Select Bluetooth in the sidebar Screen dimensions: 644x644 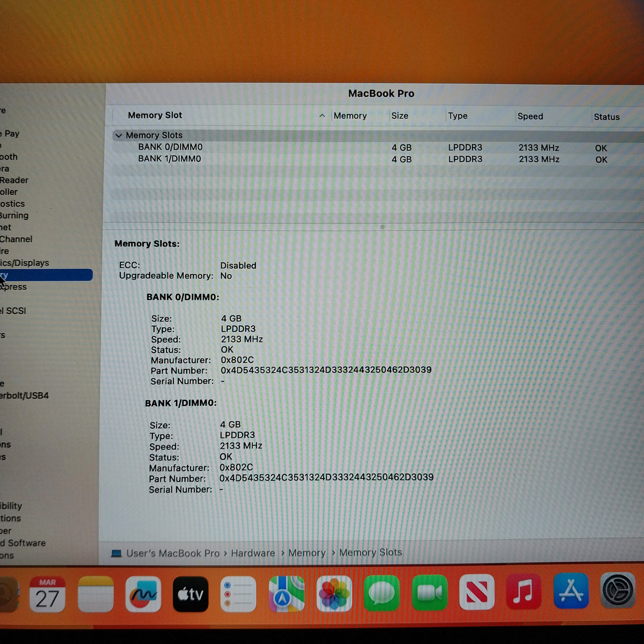(x=9, y=157)
